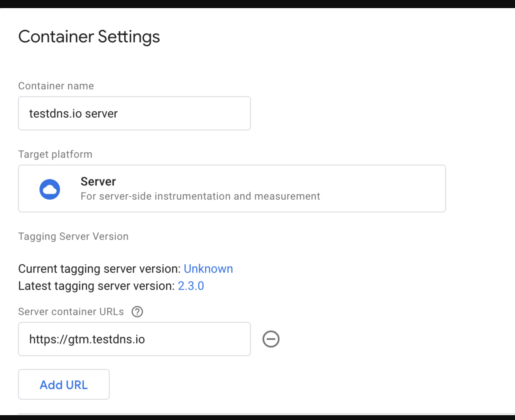Click the Target platform label
Viewport: 515px width, 420px height.
pyautogui.click(x=55, y=154)
